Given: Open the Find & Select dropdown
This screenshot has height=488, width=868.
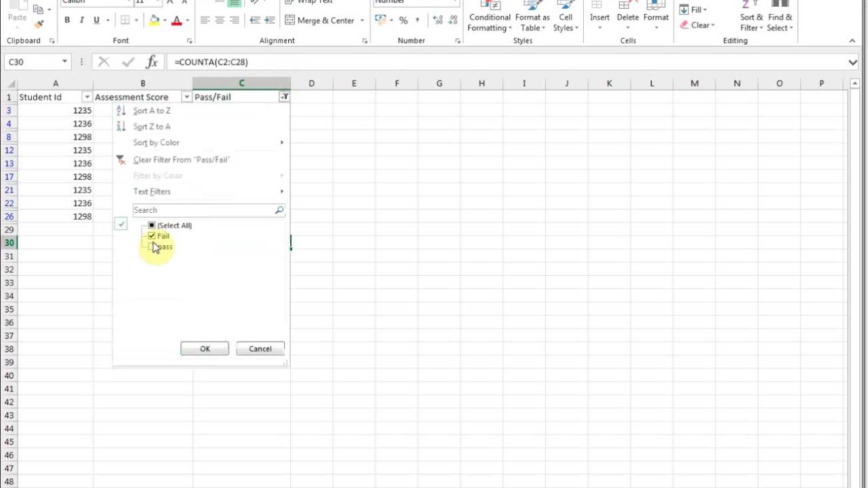Looking at the screenshot, I should point(780,16).
